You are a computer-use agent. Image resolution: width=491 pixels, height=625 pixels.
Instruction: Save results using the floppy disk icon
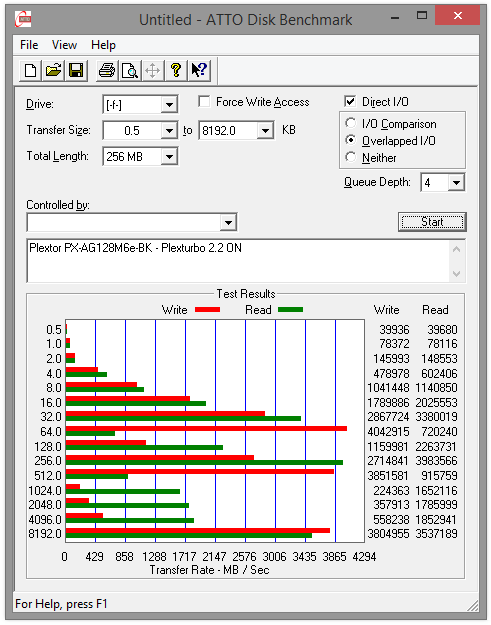click(76, 71)
